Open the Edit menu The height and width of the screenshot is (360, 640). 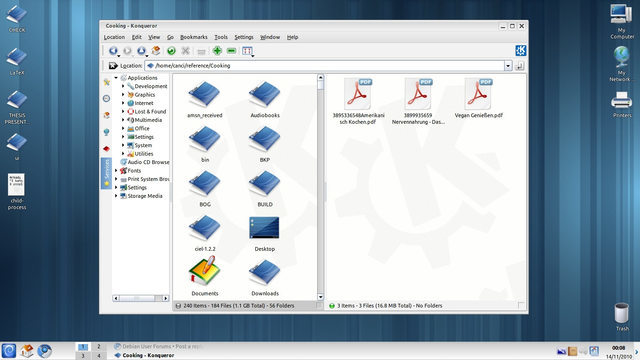[137, 37]
